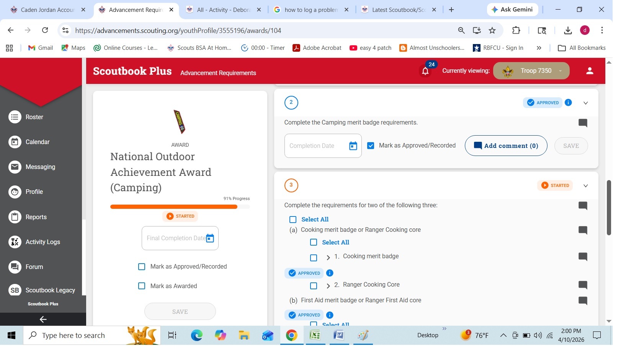This screenshot has height=346, width=644.
Task: Click the Windows taskbar search box
Action: (x=92, y=335)
